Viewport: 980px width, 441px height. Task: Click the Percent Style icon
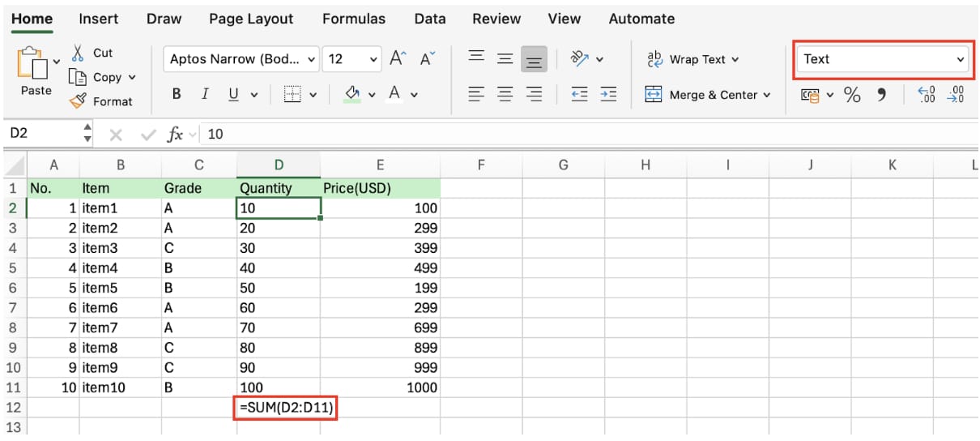[x=852, y=95]
